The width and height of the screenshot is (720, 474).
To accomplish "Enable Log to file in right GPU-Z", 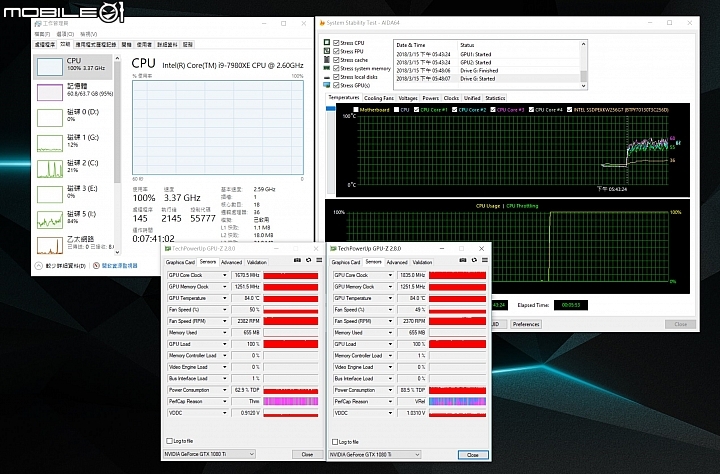I will pyautogui.click(x=335, y=442).
